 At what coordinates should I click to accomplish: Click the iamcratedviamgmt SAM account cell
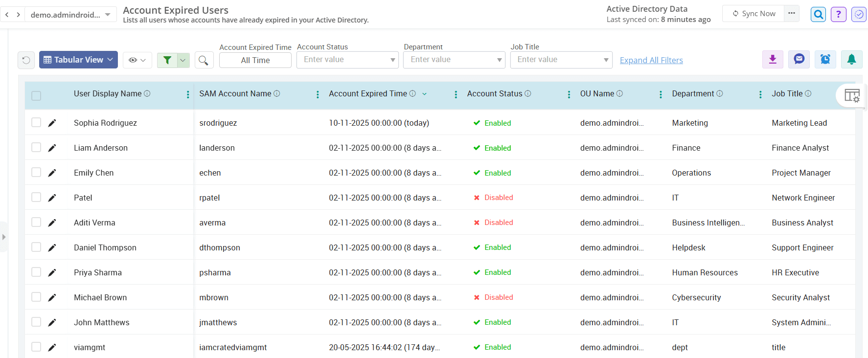(x=233, y=347)
